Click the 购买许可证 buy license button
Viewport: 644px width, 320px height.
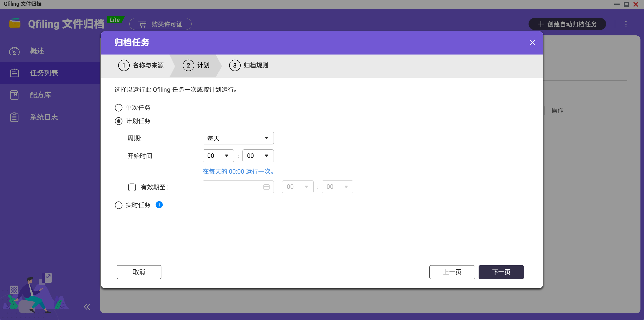click(160, 24)
